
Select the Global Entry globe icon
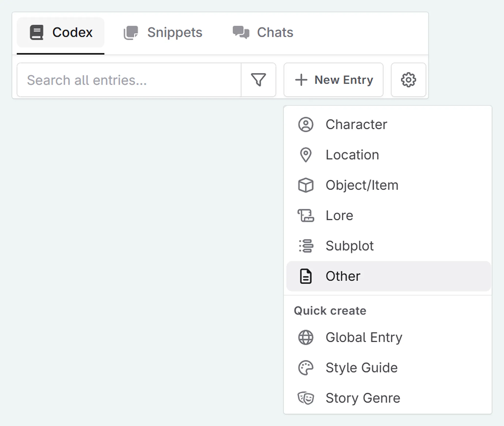(306, 337)
